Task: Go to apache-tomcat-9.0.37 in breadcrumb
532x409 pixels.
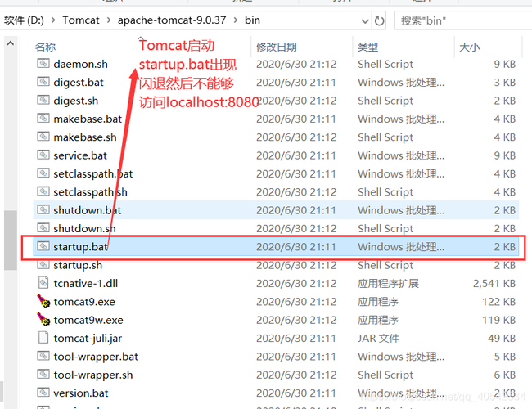Action: point(172,20)
